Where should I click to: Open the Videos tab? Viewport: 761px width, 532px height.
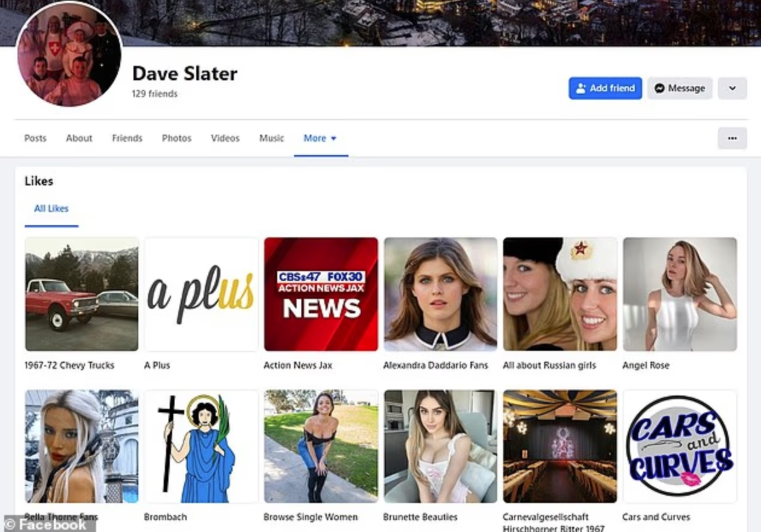click(225, 138)
